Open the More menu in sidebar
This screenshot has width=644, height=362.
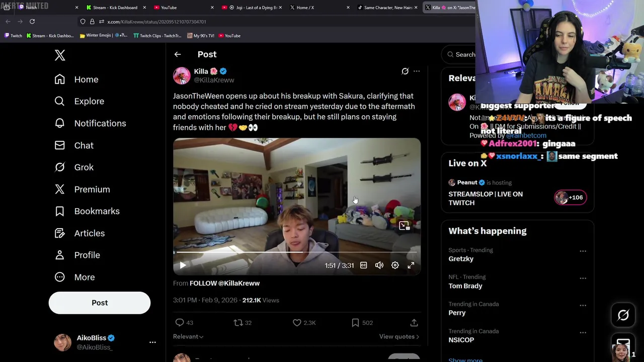pyautogui.click(x=74, y=277)
